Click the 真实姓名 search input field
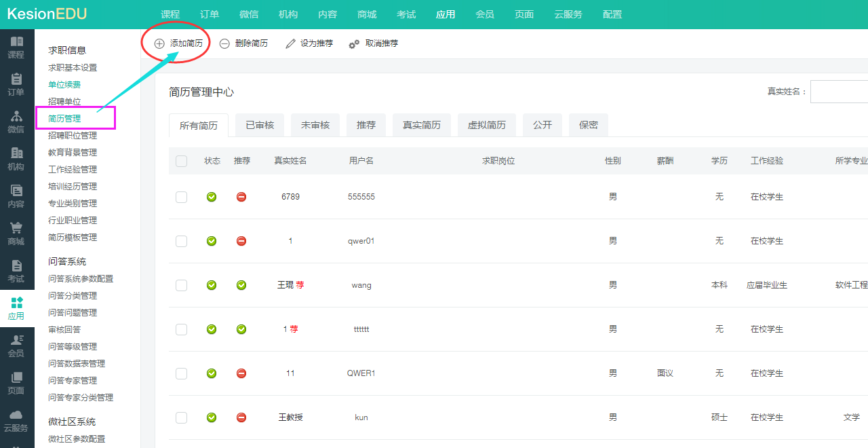The image size is (868, 448). [839, 92]
